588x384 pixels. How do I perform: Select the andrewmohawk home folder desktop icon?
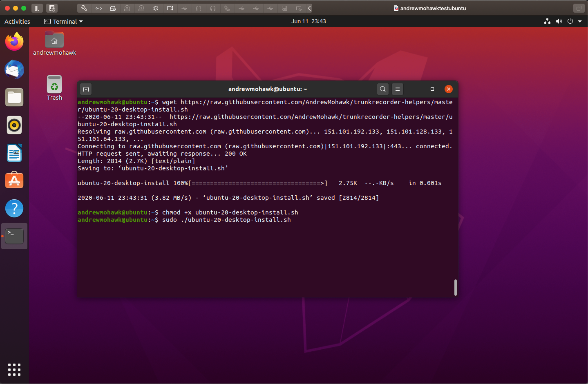click(x=54, y=43)
